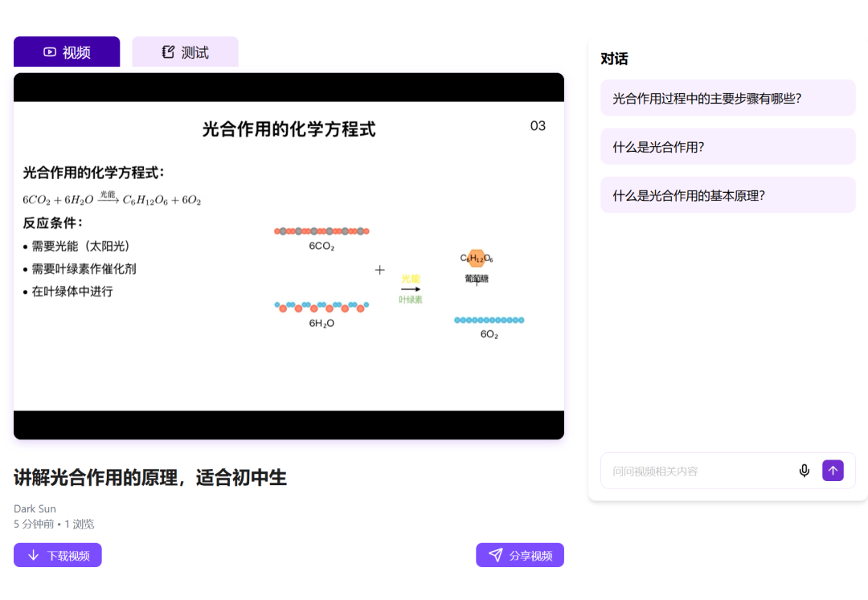The height and width of the screenshot is (600, 868).
Task: Click the 下载视频 button
Action: (x=58, y=555)
